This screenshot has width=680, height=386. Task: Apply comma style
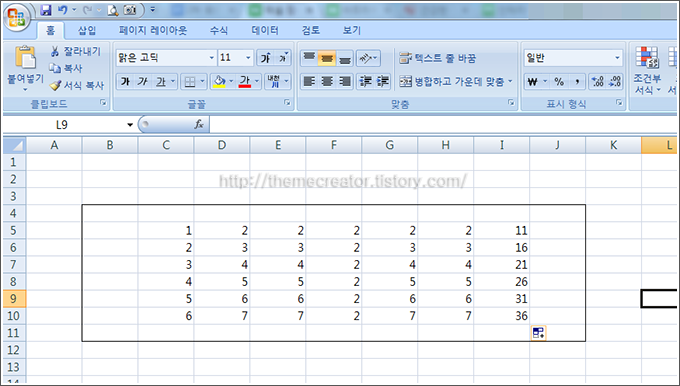577,81
